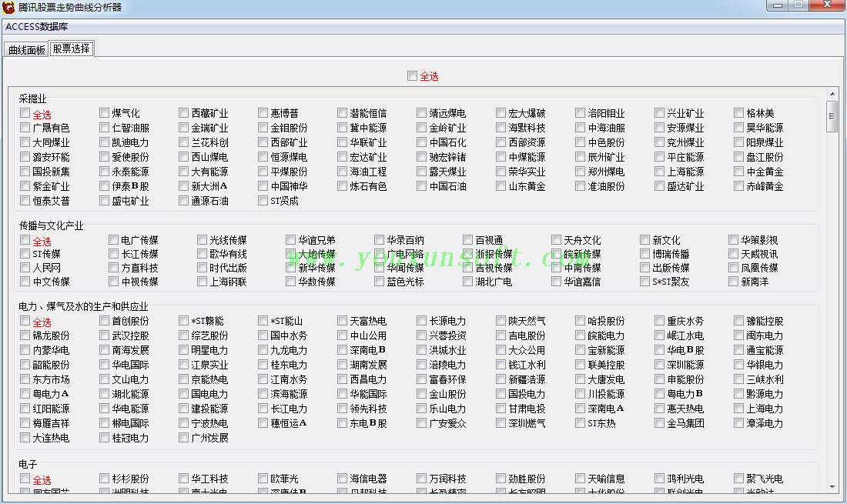Image resolution: width=847 pixels, height=504 pixels.
Task: Select the 百视通 checkbox
Action: click(468, 239)
